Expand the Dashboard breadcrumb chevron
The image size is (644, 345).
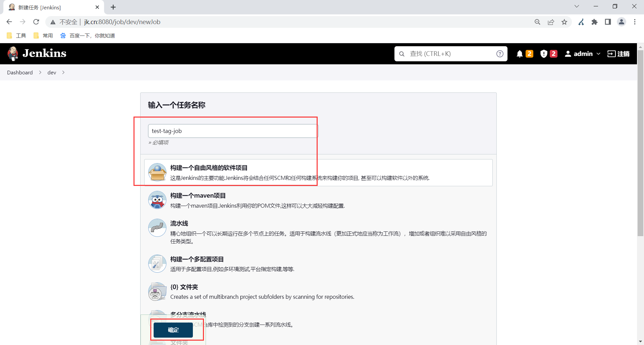(40, 72)
